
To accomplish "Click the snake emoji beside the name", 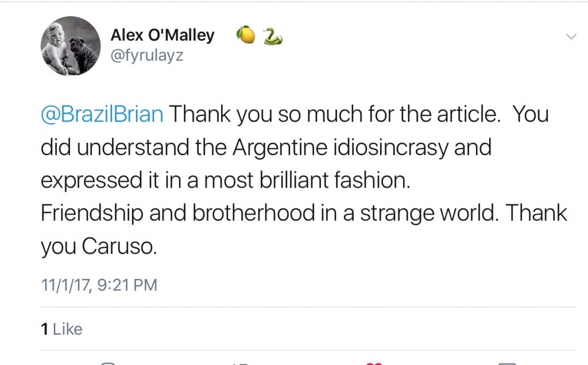I will pyautogui.click(x=273, y=36).
